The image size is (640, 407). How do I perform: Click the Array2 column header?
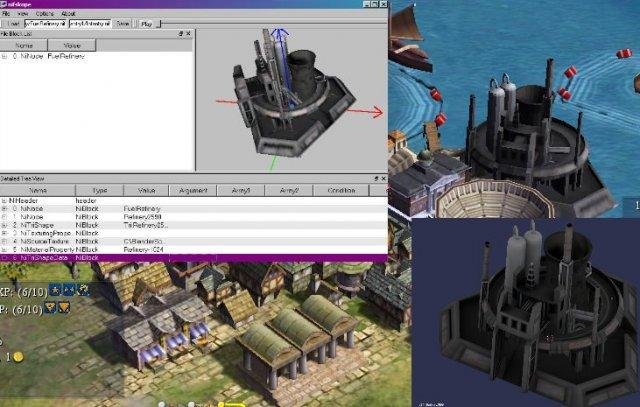click(x=289, y=190)
